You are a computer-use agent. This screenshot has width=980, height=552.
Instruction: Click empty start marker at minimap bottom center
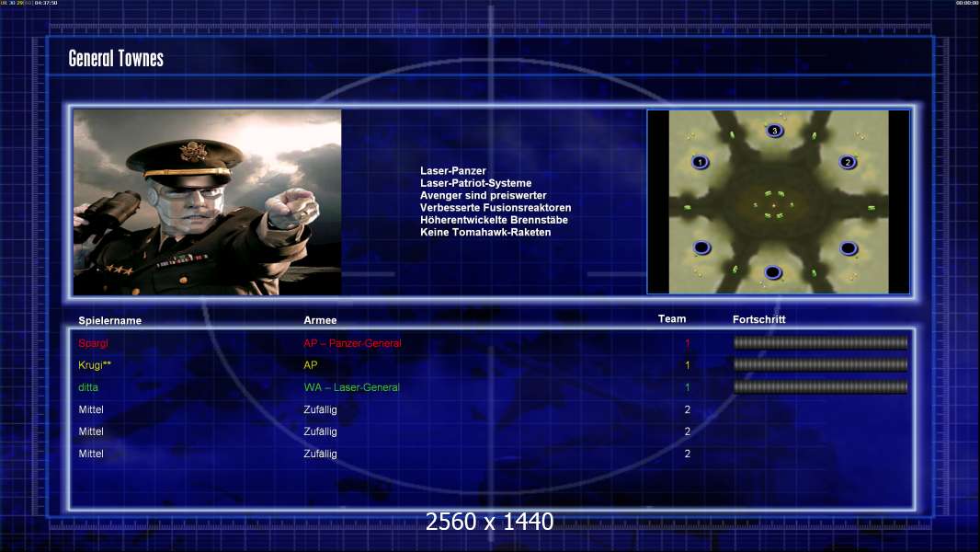[773, 272]
